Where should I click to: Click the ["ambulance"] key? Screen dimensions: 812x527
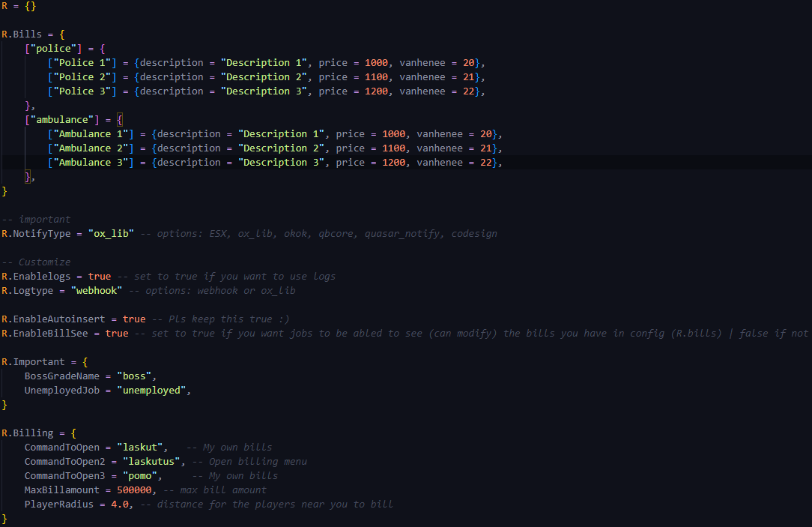pos(62,120)
